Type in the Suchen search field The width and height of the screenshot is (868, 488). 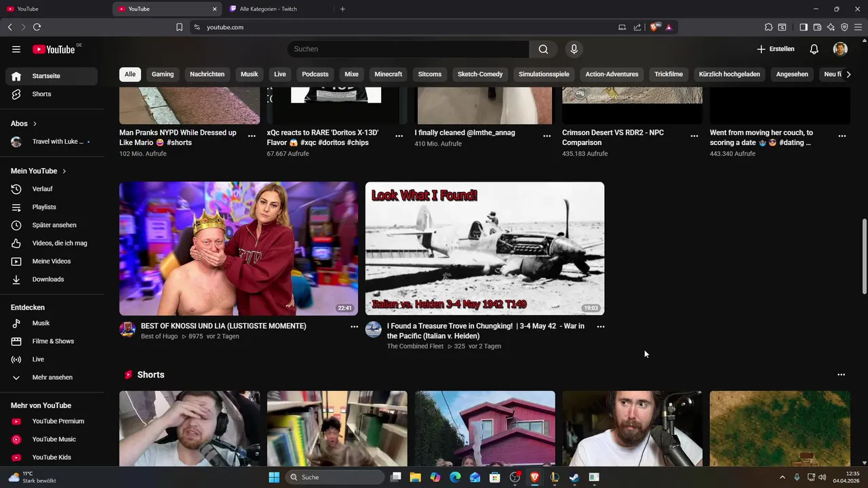408,49
